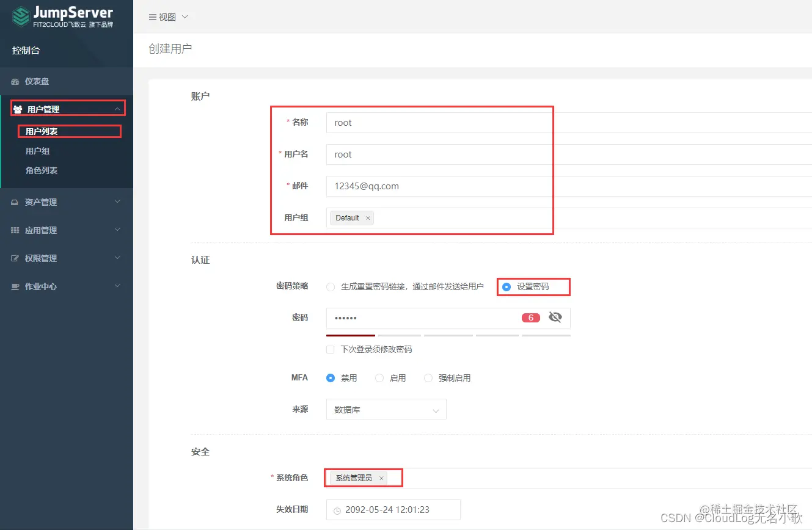The width and height of the screenshot is (812, 530).
Task: Click the 密码策略 label
Action: click(292, 286)
